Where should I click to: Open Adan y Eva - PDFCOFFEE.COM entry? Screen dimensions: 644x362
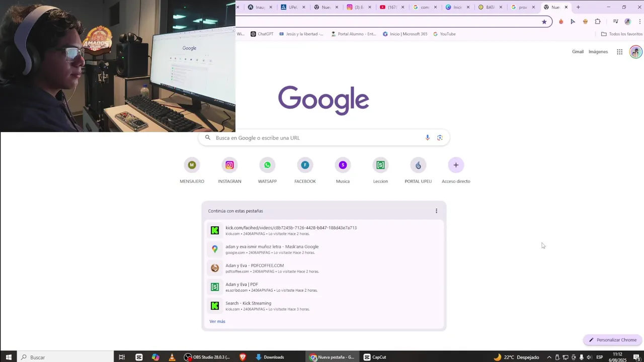pos(324,268)
